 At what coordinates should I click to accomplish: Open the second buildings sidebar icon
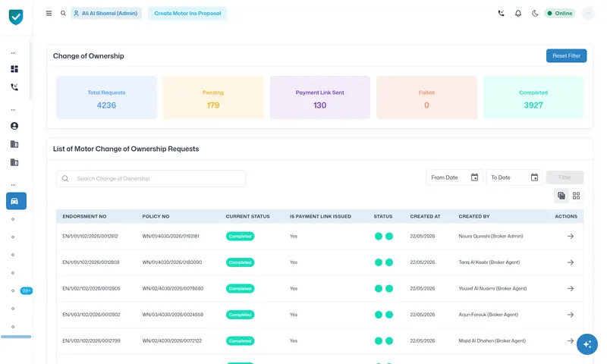(14, 162)
